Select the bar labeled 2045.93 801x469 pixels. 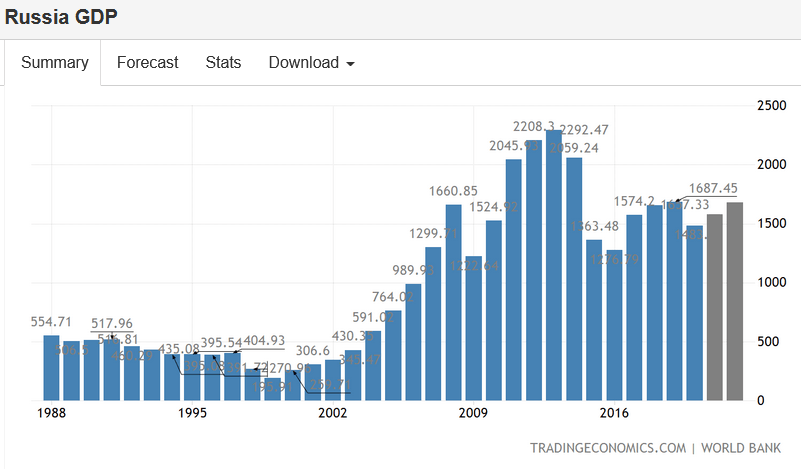pos(514,282)
